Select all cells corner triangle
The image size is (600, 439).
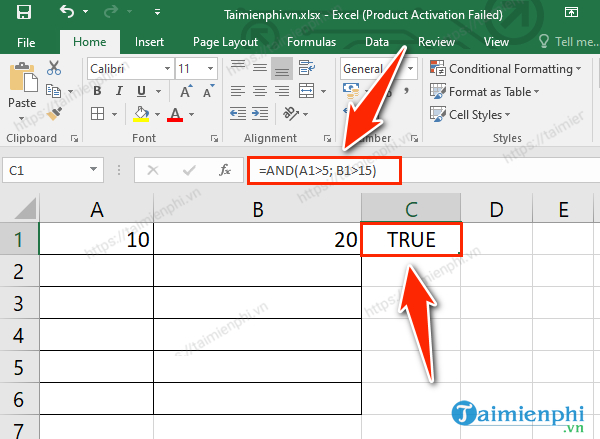[x=24, y=208]
